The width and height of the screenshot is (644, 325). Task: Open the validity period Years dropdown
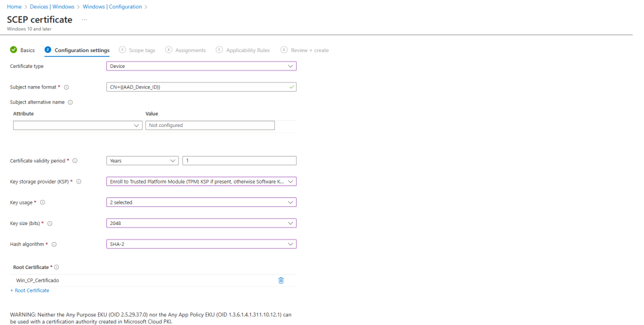pos(143,161)
